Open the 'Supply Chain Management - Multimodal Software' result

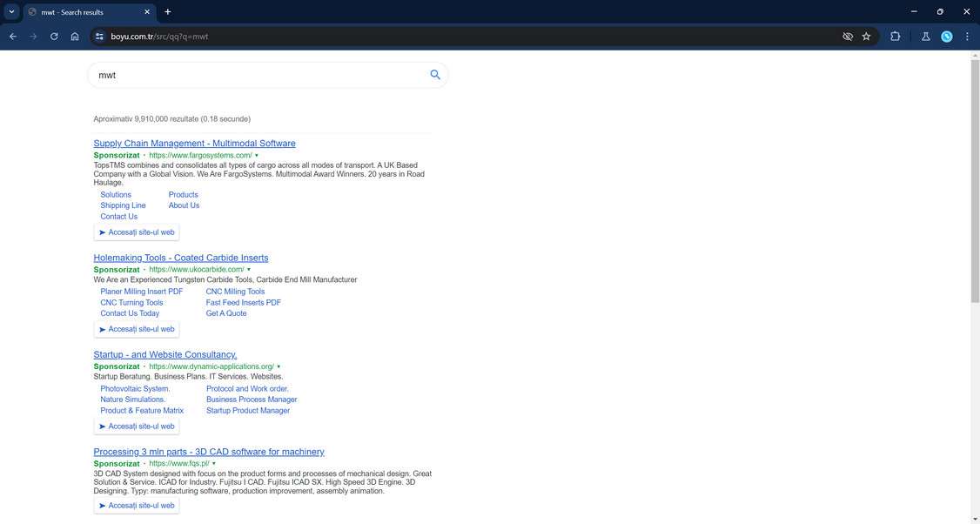click(193, 143)
